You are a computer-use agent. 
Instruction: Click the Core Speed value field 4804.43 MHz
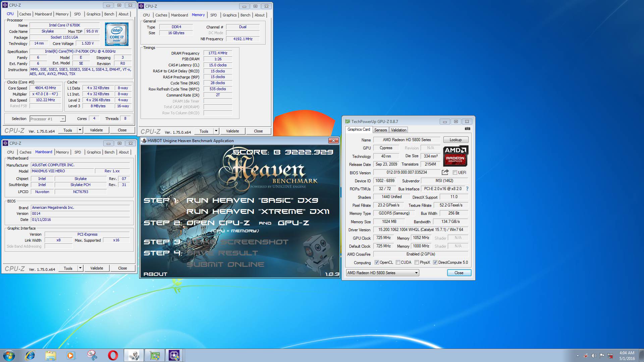(x=46, y=88)
